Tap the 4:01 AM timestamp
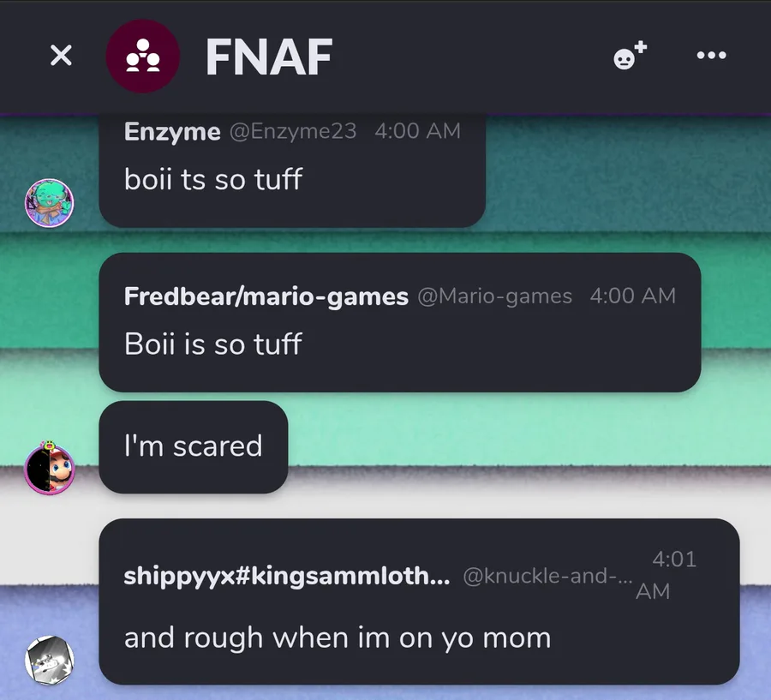The width and height of the screenshot is (771, 700). (666, 575)
